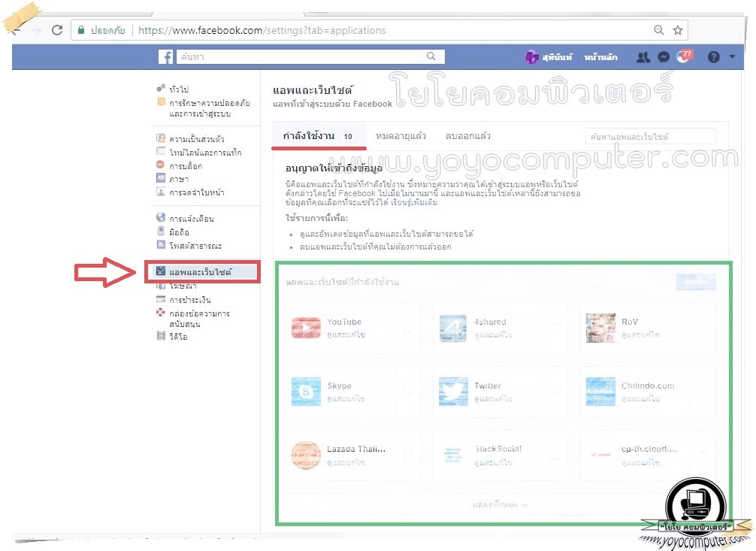Select the 4shared app checkbox
The width and height of the screenshot is (756, 551).
coord(555,328)
